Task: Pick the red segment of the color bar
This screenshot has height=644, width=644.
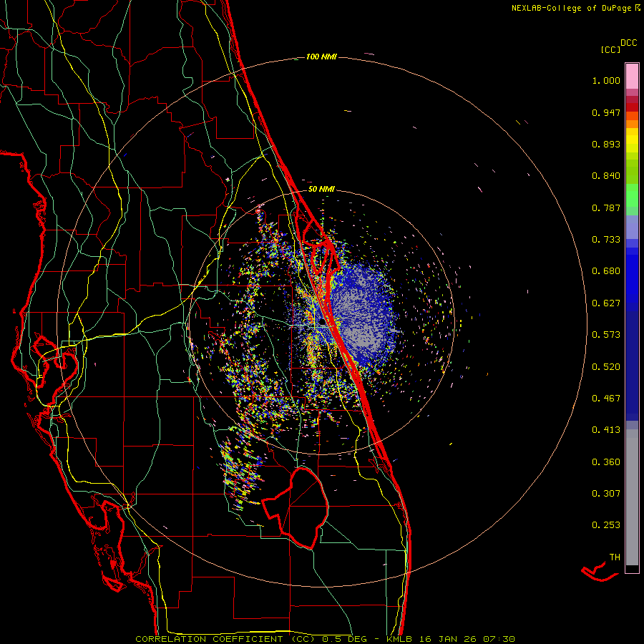Action: [x=632, y=107]
